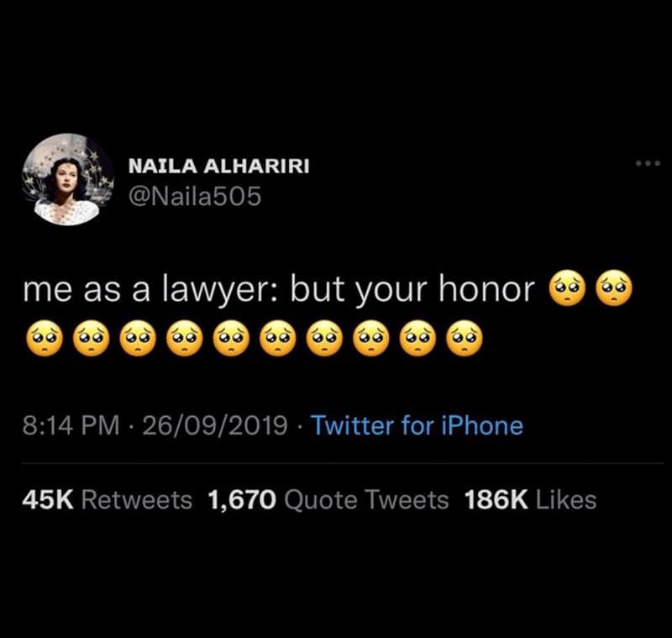This screenshot has width=672, height=638.
Task: View the 1,670 Quote Tweets
Action: 328,500
